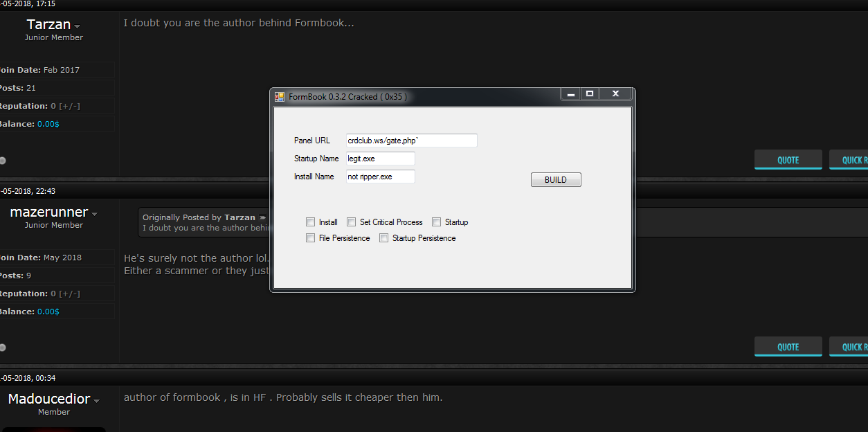Click the FormBook window title bar icon
The image size is (868, 432).
(x=280, y=97)
